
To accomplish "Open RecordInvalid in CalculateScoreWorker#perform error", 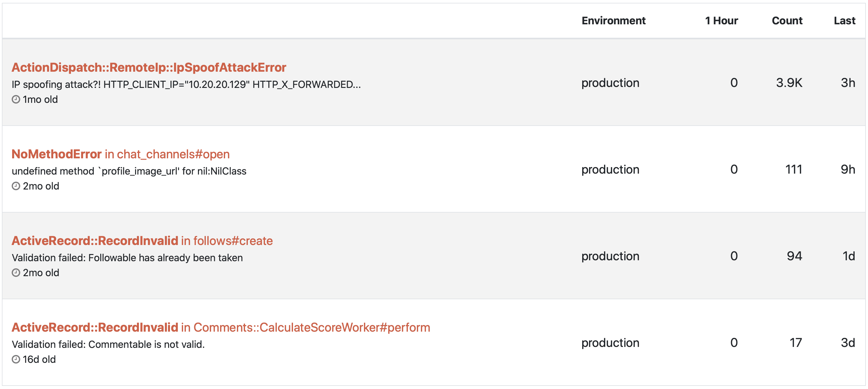I will coord(221,328).
